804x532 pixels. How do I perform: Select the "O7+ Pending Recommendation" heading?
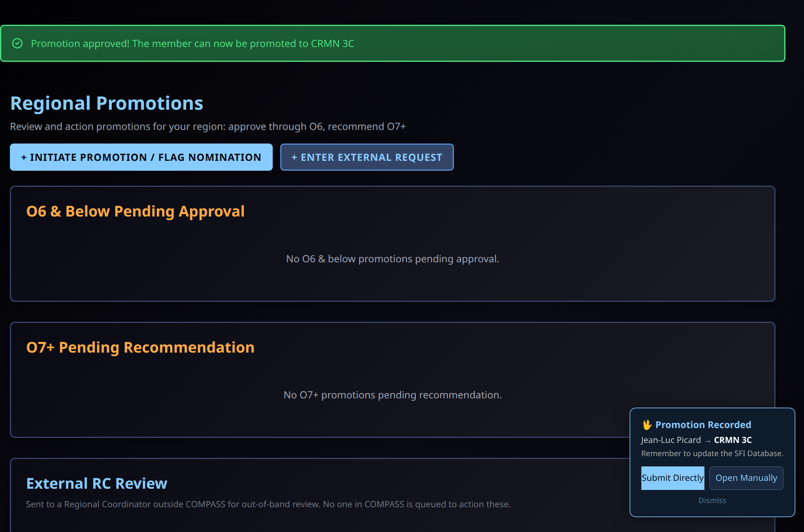pos(140,347)
